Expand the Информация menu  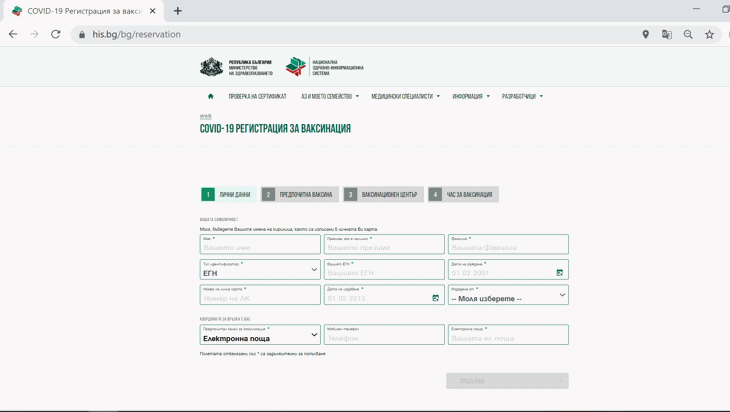click(x=471, y=96)
